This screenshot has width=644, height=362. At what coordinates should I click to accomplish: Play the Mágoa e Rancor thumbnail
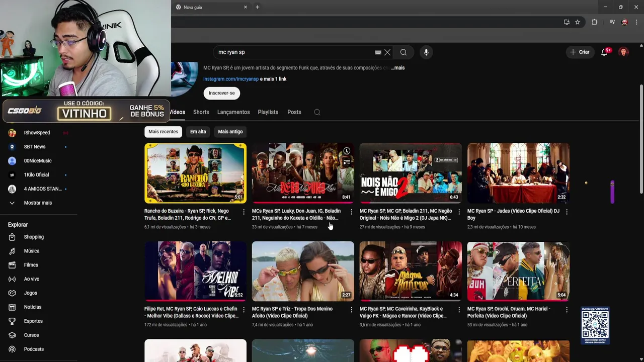click(411, 271)
